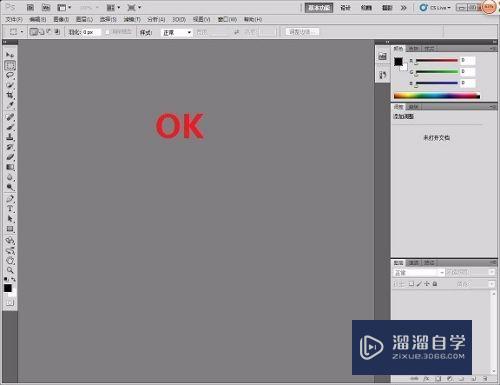Screen dimensions: 500x385
Task: Open the Arrange Documents dropdown
Action: [x=113, y=7]
